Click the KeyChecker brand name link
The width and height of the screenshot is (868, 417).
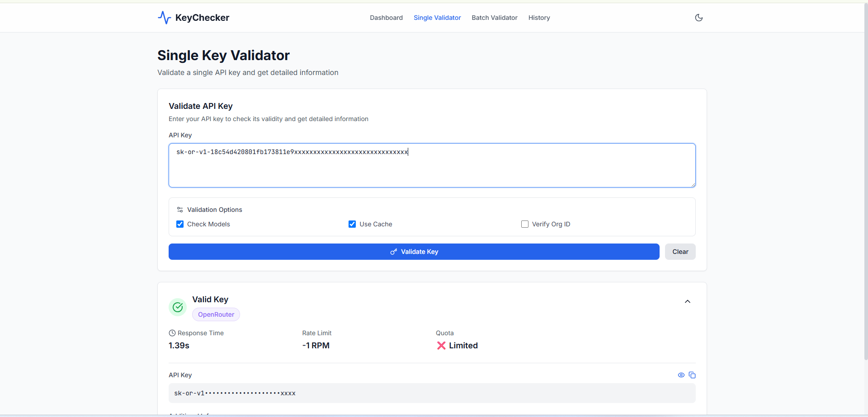click(x=202, y=18)
